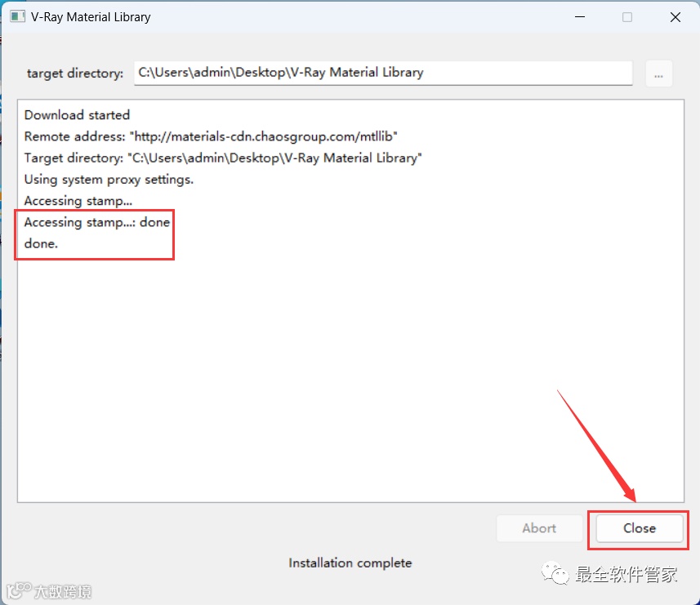Select the "Download started" log line
700x605 pixels.
click(x=77, y=115)
